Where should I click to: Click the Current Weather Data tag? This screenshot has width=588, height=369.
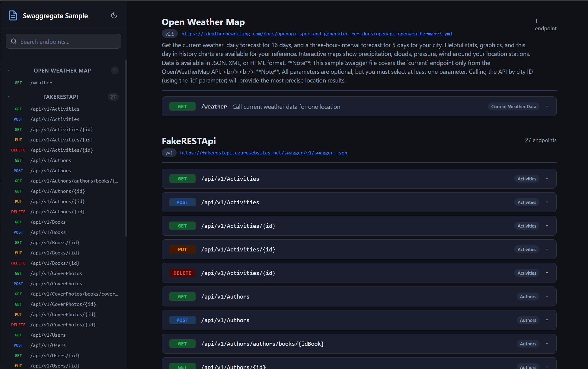coord(513,106)
